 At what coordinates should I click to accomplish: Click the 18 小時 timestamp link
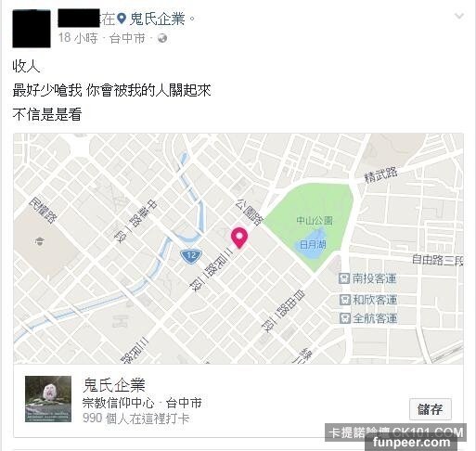(x=78, y=38)
